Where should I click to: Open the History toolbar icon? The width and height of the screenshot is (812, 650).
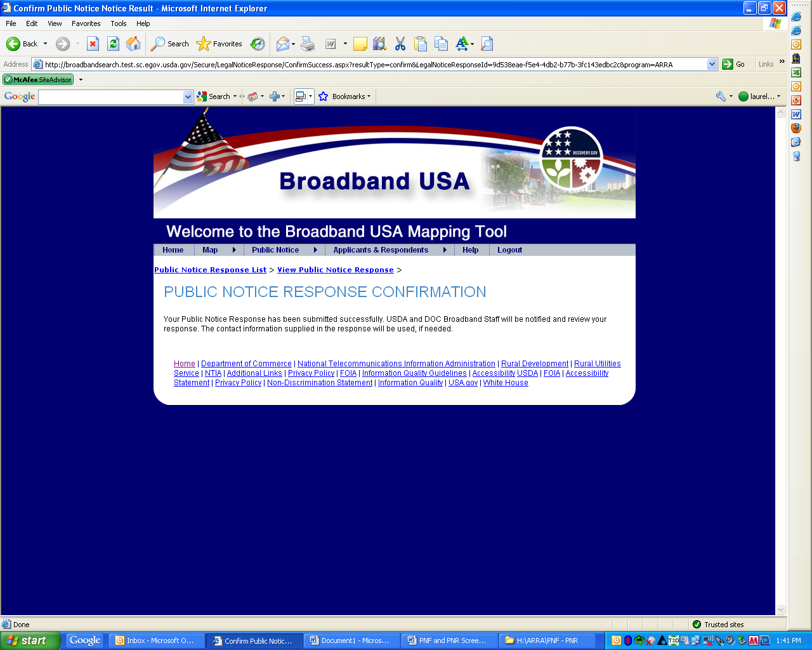[x=258, y=44]
